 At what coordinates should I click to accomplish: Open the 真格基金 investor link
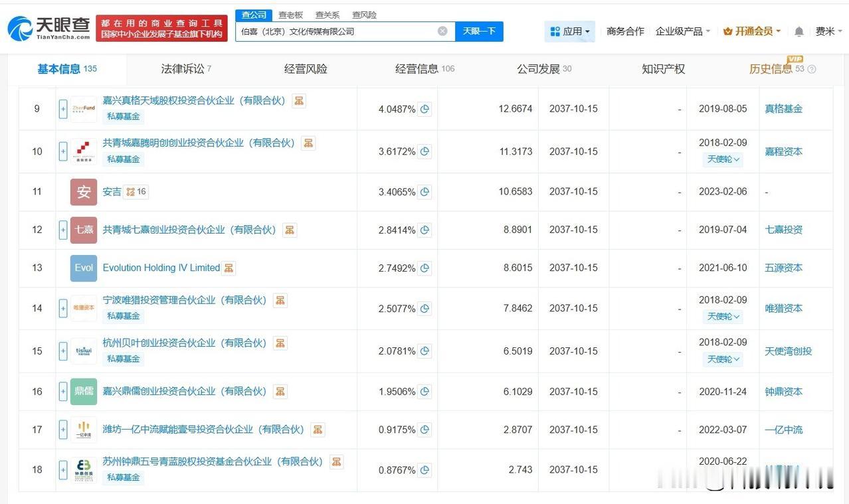click(783, 109)
